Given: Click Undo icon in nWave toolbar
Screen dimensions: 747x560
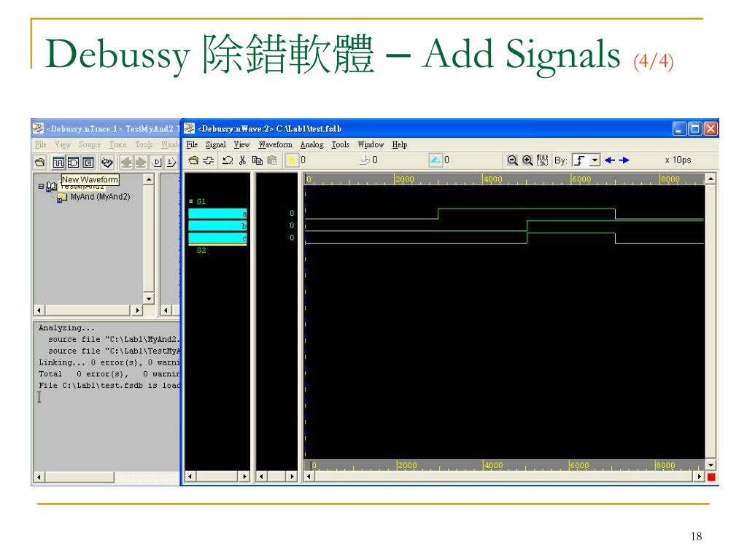Looking at the screenshot, I should click(228, 160).
